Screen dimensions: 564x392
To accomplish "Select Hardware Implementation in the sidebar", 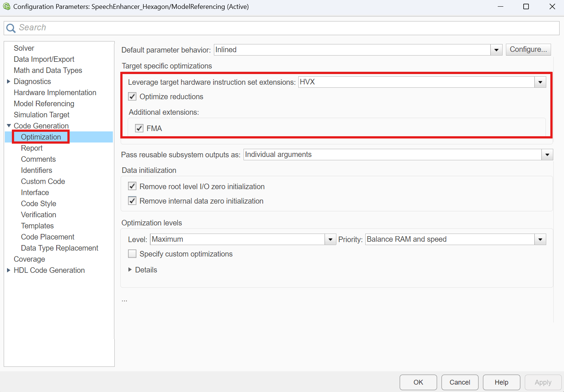I will click(x=55, y=93).
